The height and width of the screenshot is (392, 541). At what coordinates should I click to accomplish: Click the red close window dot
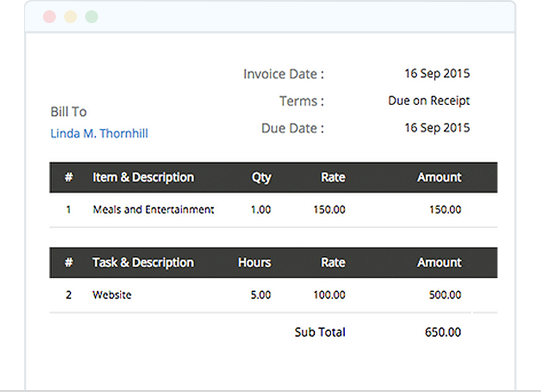[49, 17]
